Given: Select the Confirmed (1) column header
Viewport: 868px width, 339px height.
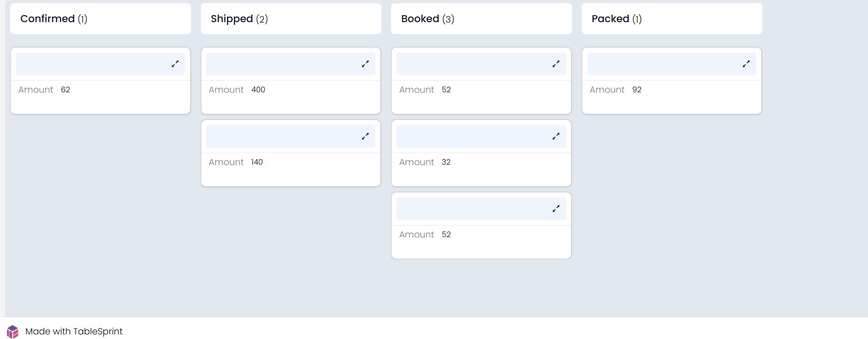Looking at the screenshot, I should [54, 19].
